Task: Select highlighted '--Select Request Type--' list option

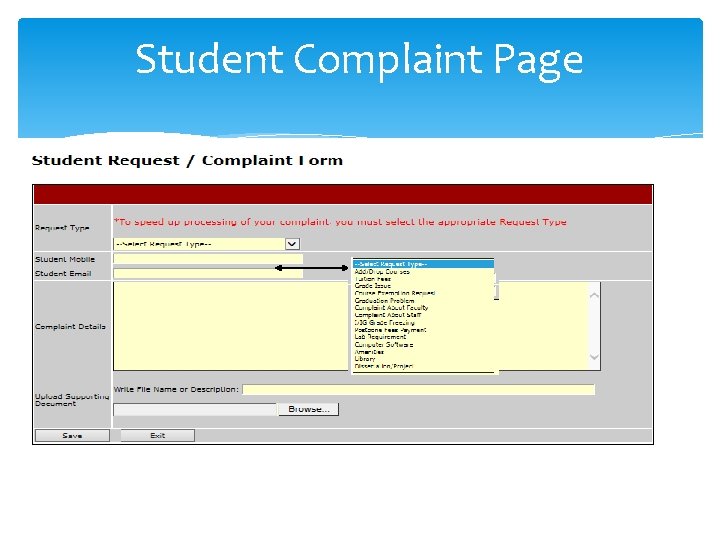Action: pyautogui.click(x=423, y=264)
